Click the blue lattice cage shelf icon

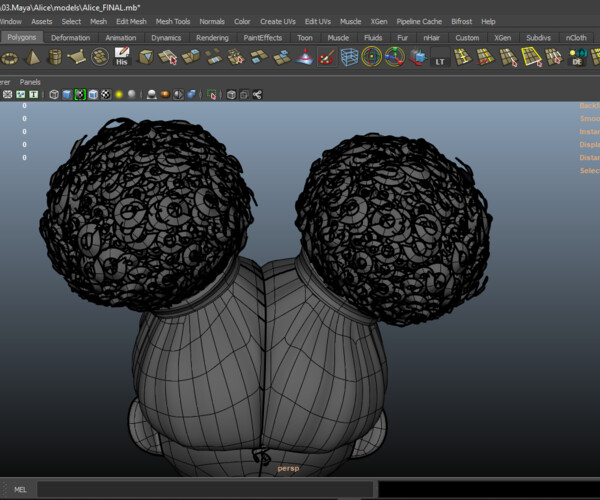point(349,57)
